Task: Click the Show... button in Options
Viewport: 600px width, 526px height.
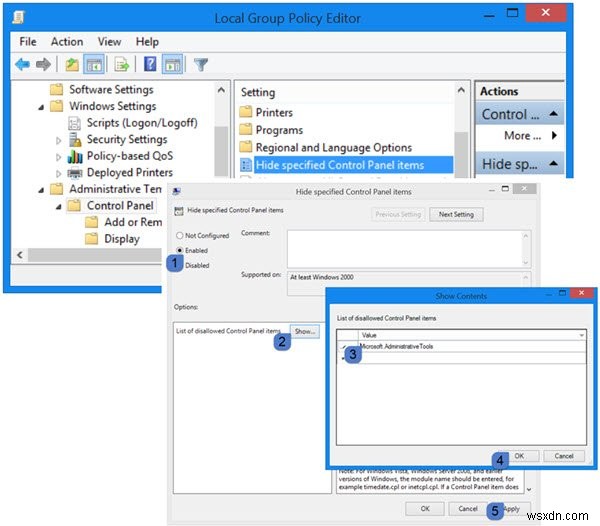Action: pos(305,331)
